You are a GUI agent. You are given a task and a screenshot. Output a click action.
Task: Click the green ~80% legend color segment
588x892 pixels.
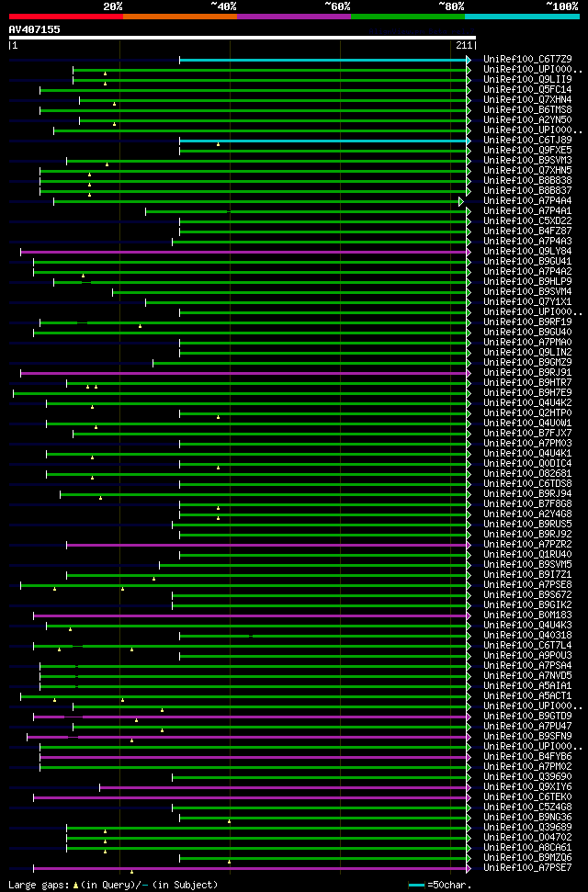pos(408,17)
